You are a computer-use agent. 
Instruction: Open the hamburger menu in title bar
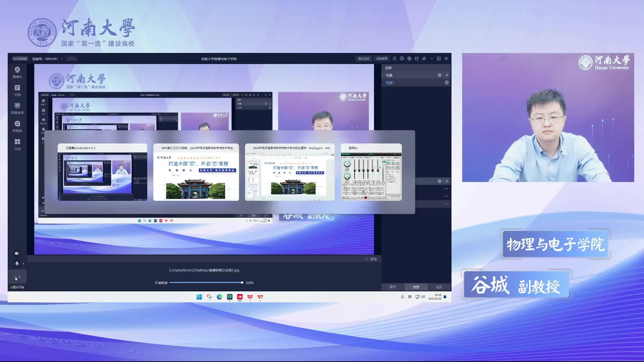point(394,59)
